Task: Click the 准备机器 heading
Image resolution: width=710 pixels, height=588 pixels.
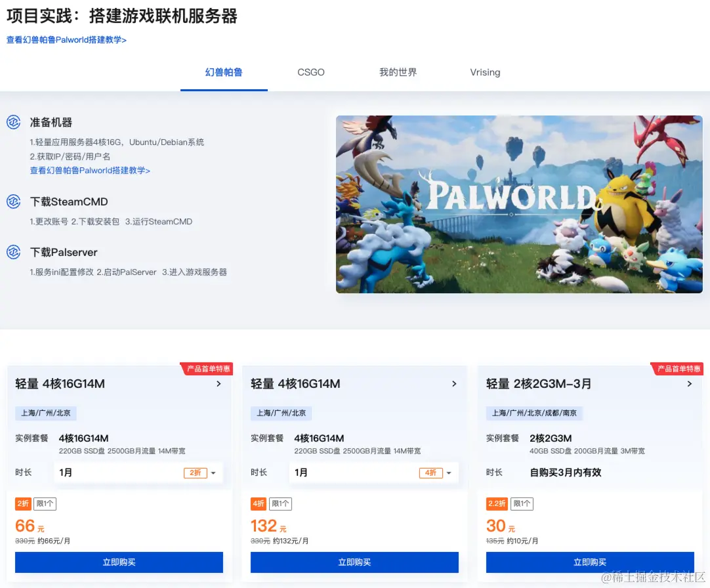Action: (51, 122)
